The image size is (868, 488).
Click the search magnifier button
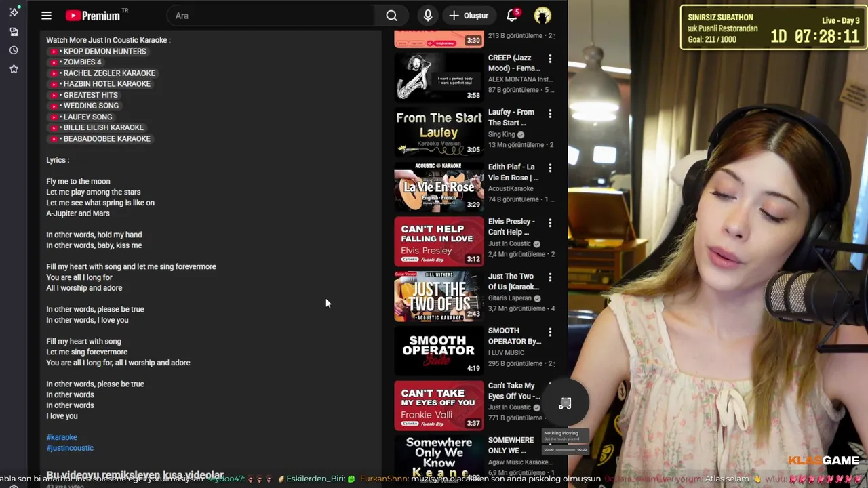pos(391,16)
